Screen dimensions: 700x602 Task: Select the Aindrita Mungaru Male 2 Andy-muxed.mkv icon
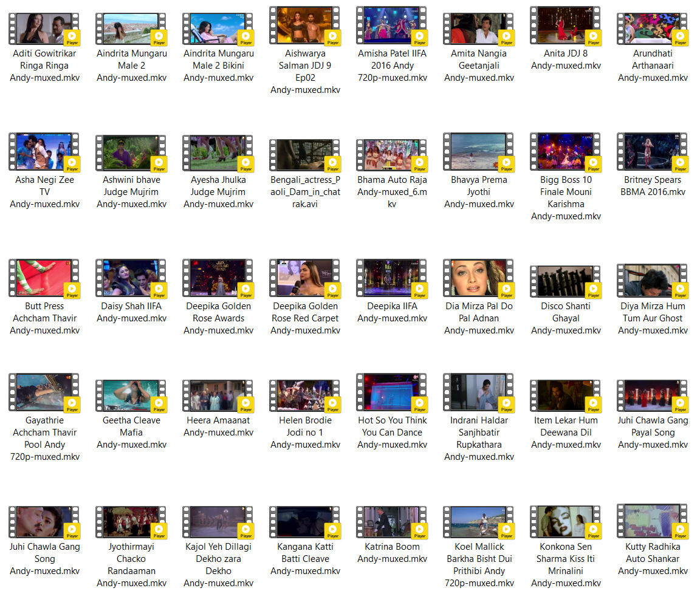pos(131,29)
